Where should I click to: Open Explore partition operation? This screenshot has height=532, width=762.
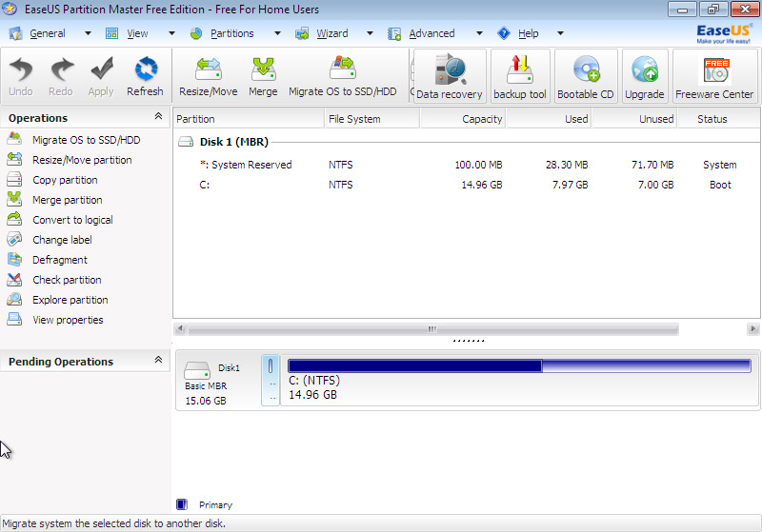click(x=70, y=300)
